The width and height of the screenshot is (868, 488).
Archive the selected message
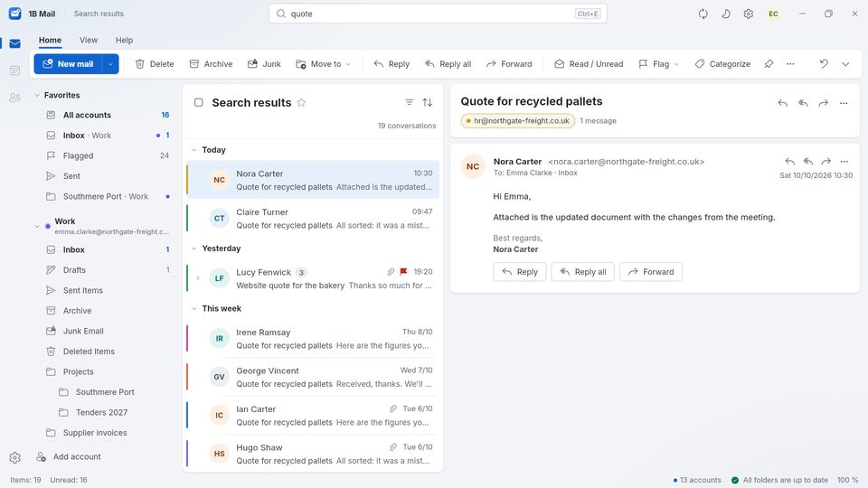click(211, 64)
